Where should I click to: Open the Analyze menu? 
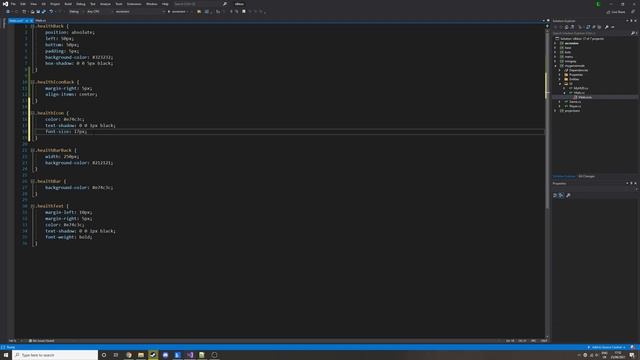(x=105, y=4)
